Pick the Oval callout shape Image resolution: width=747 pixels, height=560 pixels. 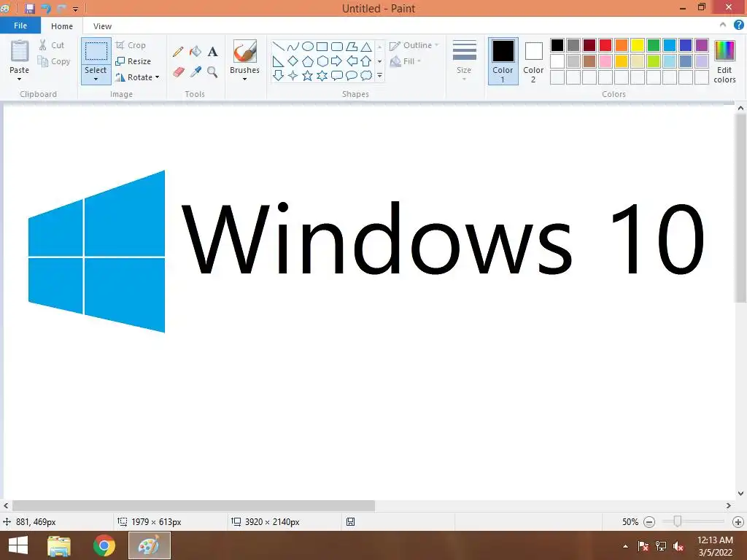[352, 75]
